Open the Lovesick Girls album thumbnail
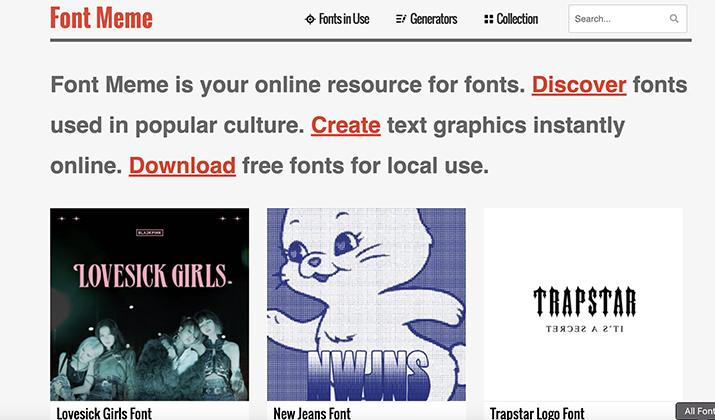715x420 pixels. click(150, 304)
